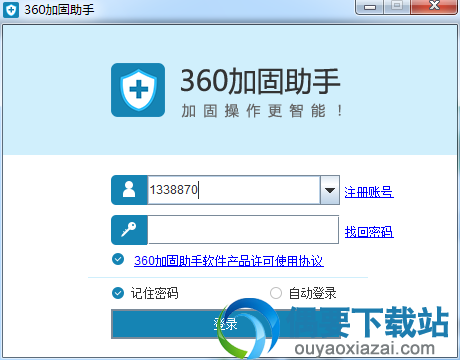Viewport: 460px width, 360px height.
Task: Close the 360加固助手 window
Action: (x=434, y=6)
